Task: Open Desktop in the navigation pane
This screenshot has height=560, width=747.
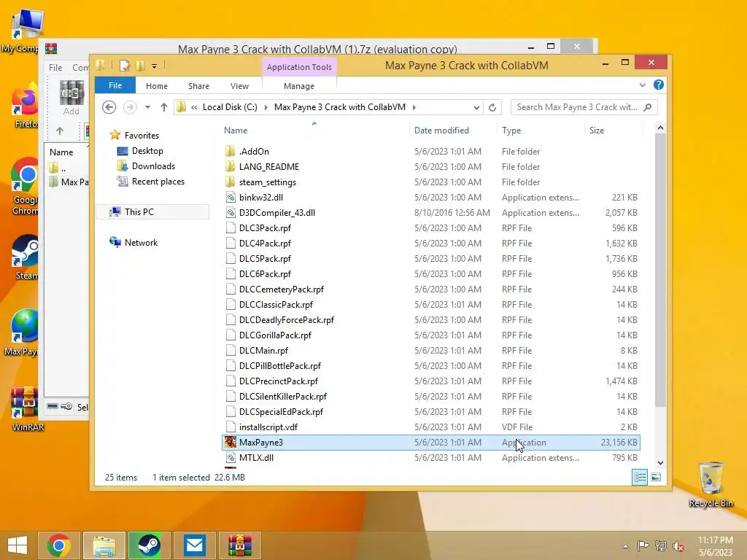Action: 147,150
